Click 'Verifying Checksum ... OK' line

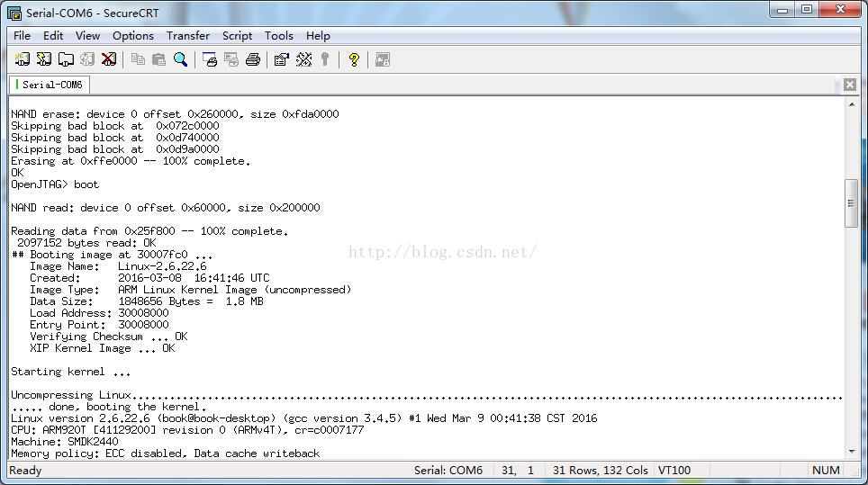click(x=108, y=337)
